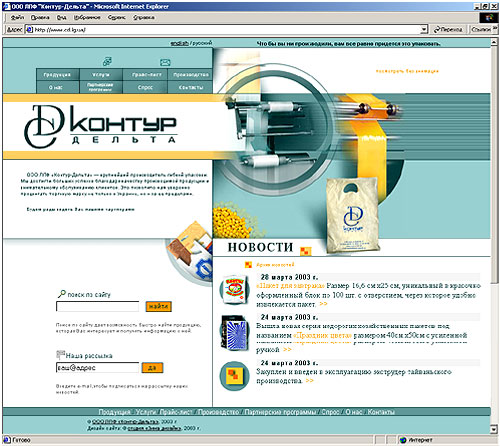The height and width of the screenshot is (446, 500).
Task: Click the IE logo in title bar
Action: [x=6, y=6]
